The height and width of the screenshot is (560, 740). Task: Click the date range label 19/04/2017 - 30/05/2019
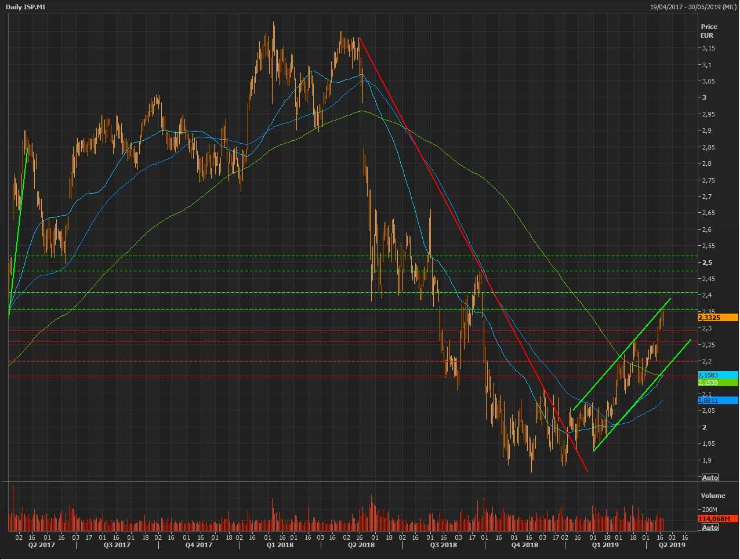[x=692, y=7]
